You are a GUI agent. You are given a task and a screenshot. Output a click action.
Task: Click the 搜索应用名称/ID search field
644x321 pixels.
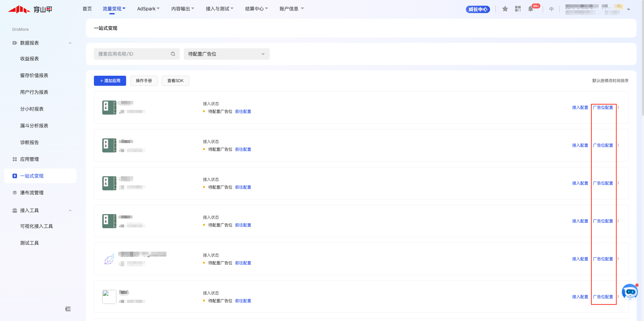point(133,54)
